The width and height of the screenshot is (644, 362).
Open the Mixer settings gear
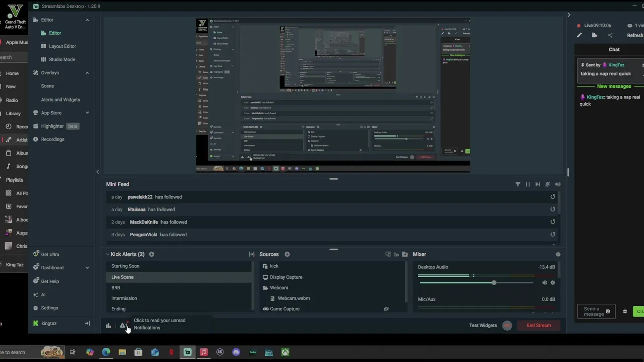coord(558,254)
